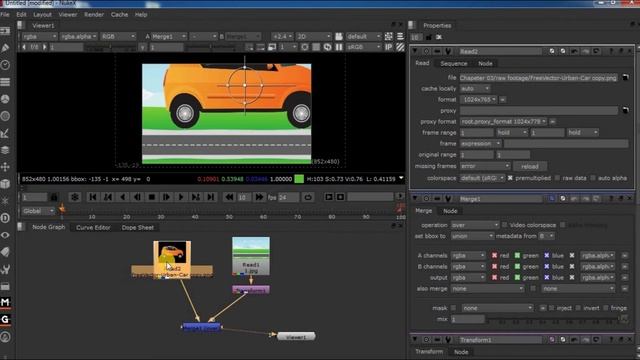The width and height of the screenshot is (640, 360).
Task: Open the viewer rgba channel dropdown
Action: click(x=39, y=37)
